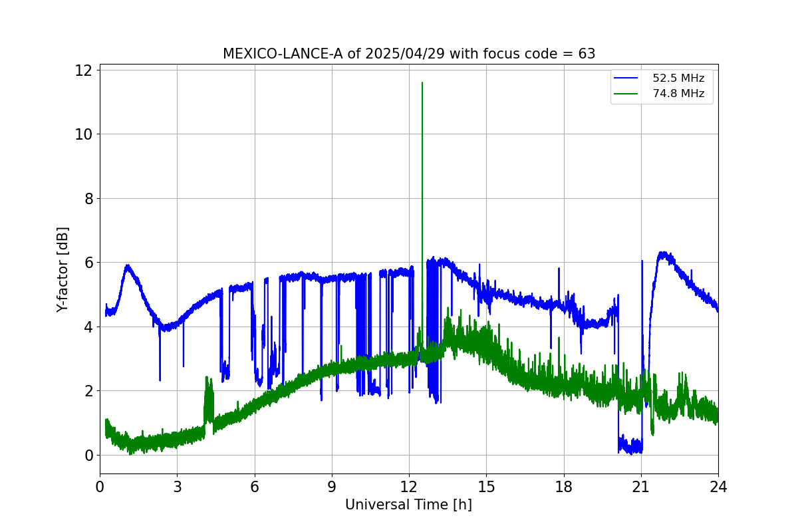Click x-axis tick label 0
The height and width of the screenshot is (532, 798).
tap(100, 486)
